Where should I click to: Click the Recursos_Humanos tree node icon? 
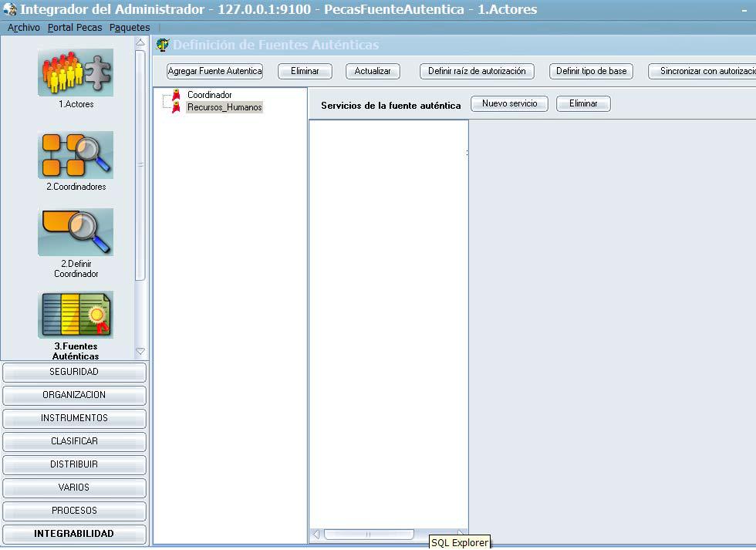(x=176, y=107)
